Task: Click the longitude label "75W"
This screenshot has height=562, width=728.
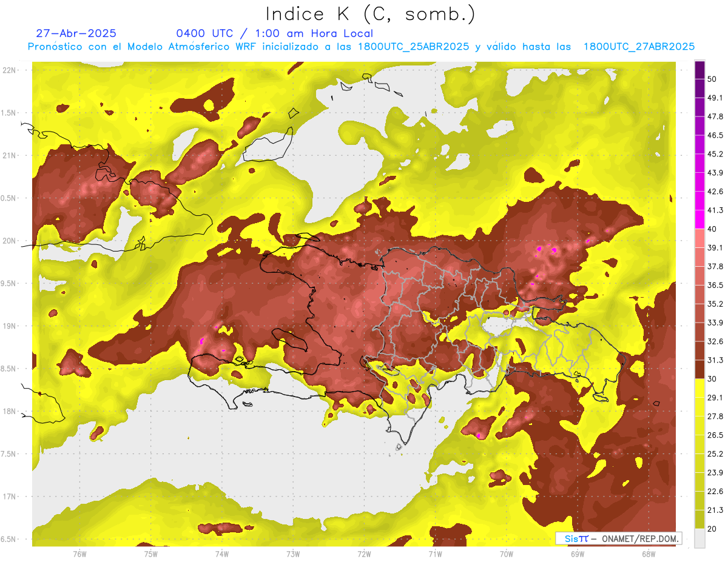Action: click(x=150, y=554)
